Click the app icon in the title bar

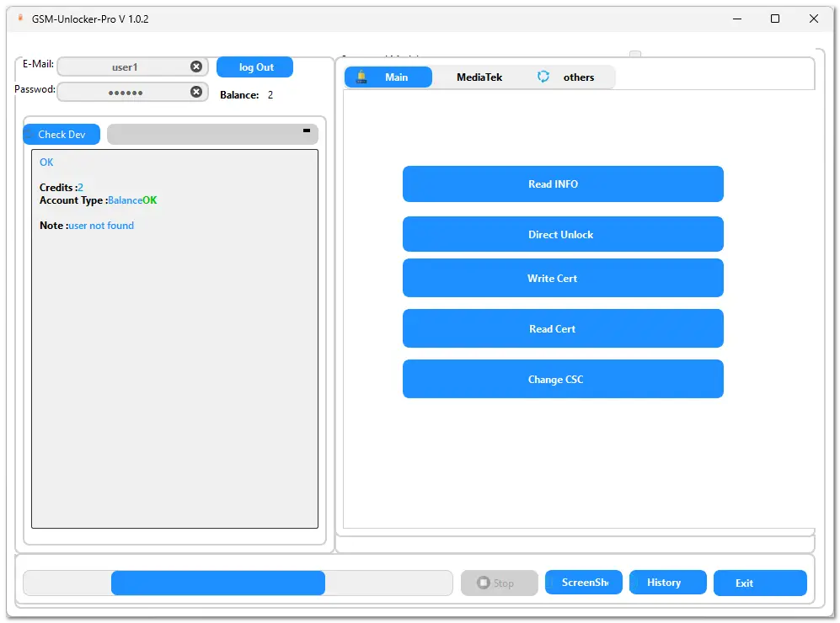[x=20, y=18]
